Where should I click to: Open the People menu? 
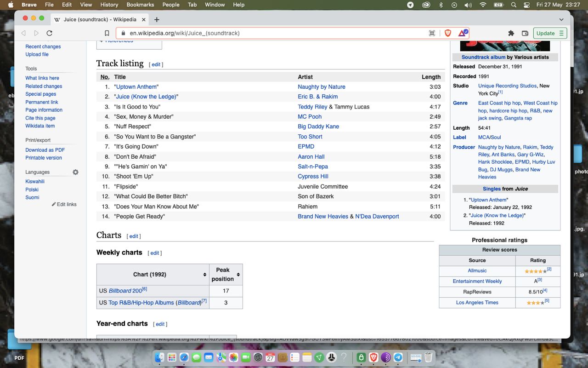click(x=171, y=5)
